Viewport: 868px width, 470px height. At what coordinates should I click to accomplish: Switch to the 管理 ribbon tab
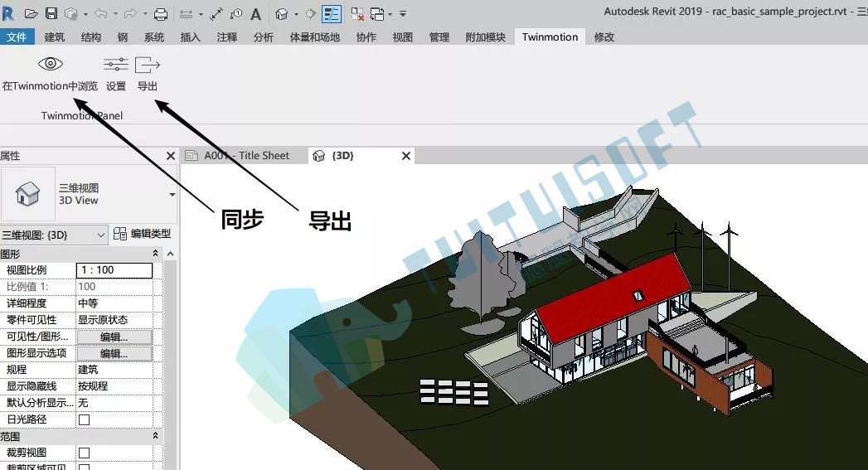pyautogui.click(x=439, y=37)
